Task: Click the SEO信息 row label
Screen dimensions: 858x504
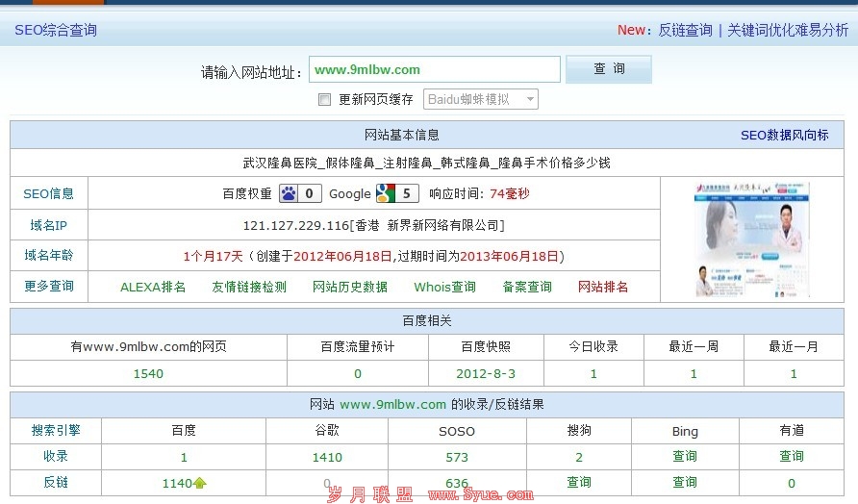Action: (48, 193)
